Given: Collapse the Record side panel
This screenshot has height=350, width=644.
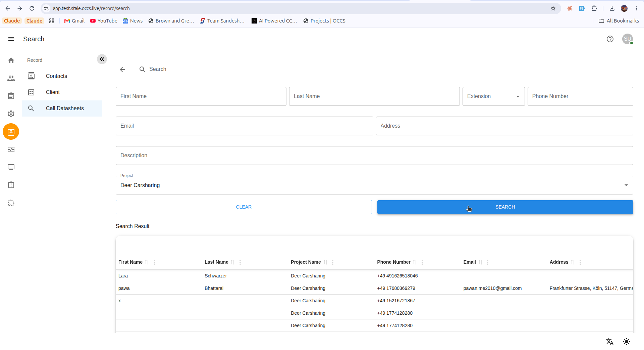Looking at the screenshot, I should click(x=102, y=59).
